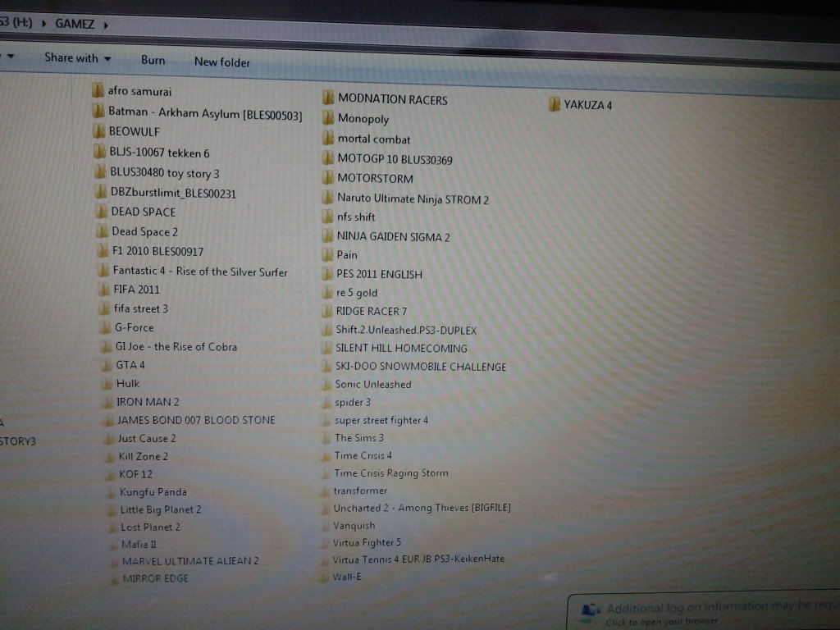Click the BEOWULF folder icon
The width and height of the screenshot is (840, 630).
(98, 131)
